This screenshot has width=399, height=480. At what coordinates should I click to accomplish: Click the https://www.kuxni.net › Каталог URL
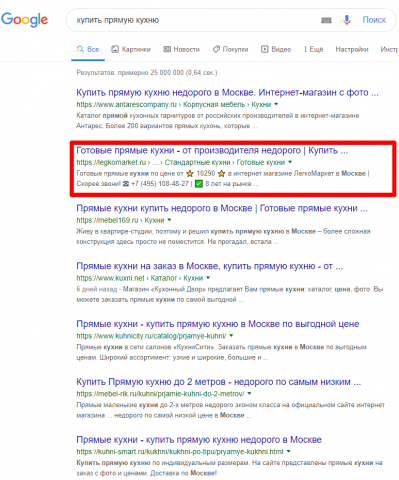click(x=140, y=278)
